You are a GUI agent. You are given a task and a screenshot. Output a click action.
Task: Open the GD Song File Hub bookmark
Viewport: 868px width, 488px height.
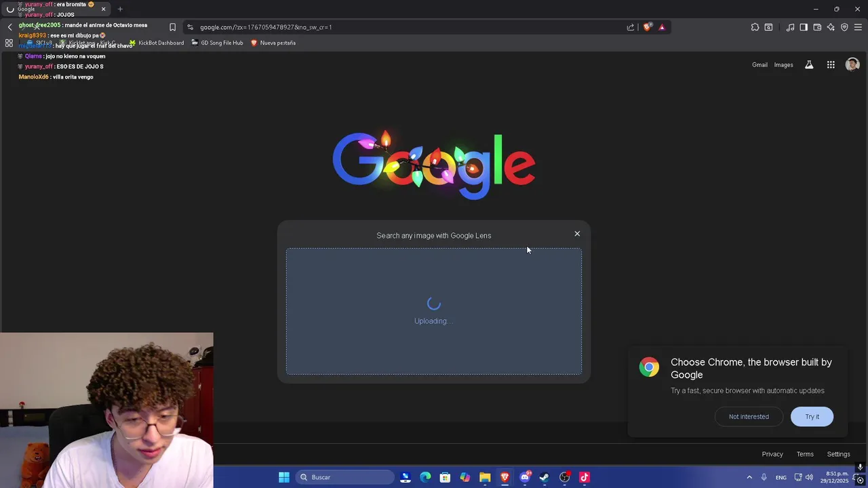pos(217,43)
